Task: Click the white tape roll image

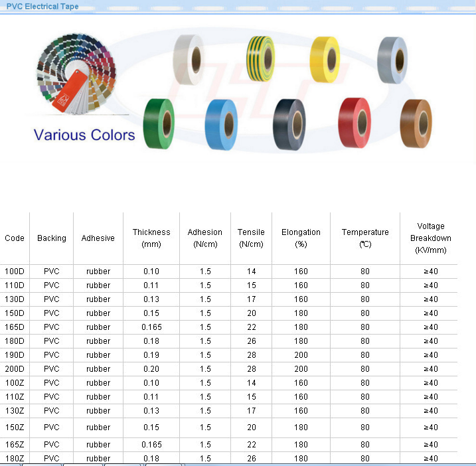Action: point(189,60)
